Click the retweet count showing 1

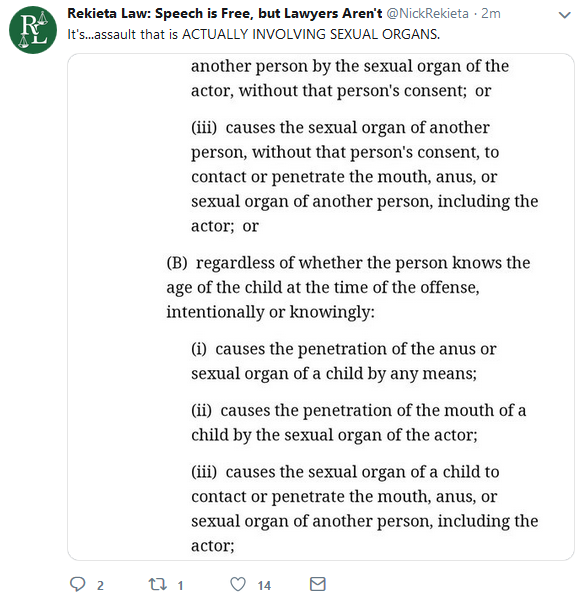click(x=180, y=586)
